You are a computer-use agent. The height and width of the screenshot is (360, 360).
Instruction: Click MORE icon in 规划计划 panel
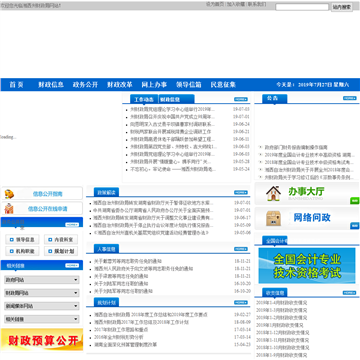[241, 302]
